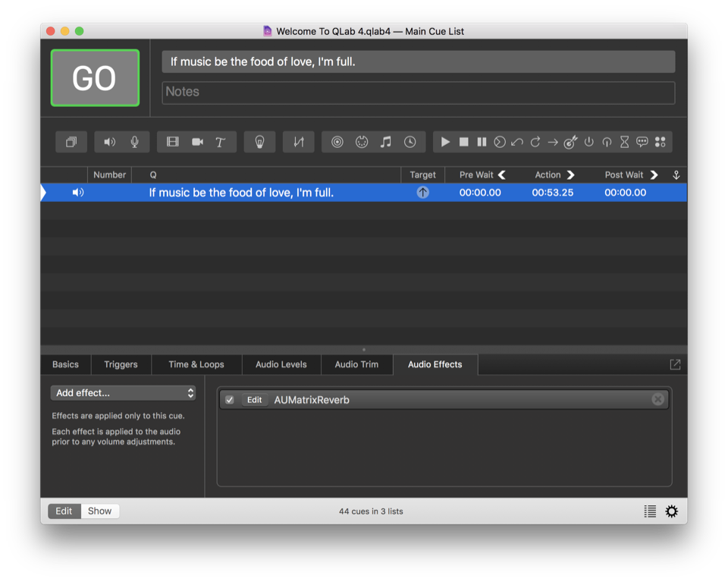Switch to Show mode
This screenshot has width=728, height=582.
pyautogui.click(x=99, y=511)
